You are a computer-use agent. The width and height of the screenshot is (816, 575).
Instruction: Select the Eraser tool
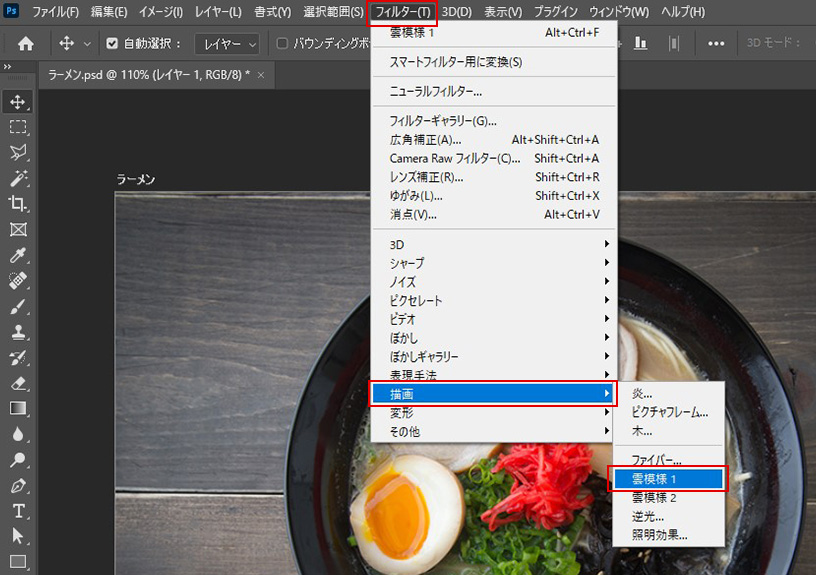[18, 384]
